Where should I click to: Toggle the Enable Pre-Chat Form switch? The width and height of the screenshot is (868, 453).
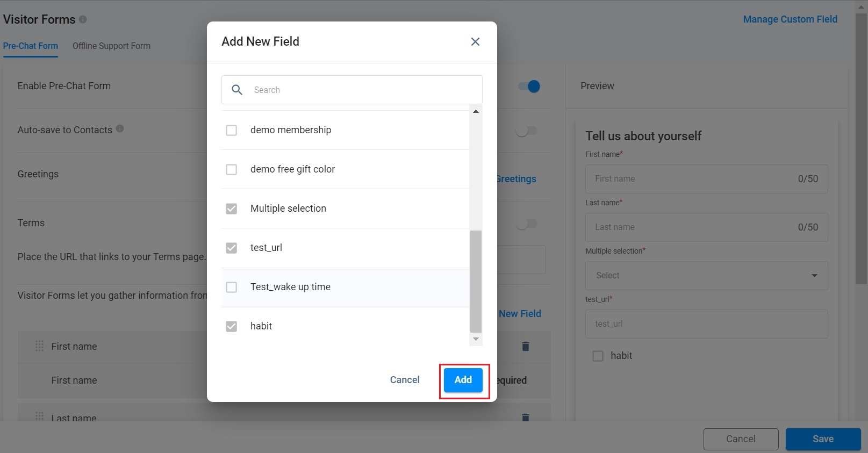tap(529, 87)
